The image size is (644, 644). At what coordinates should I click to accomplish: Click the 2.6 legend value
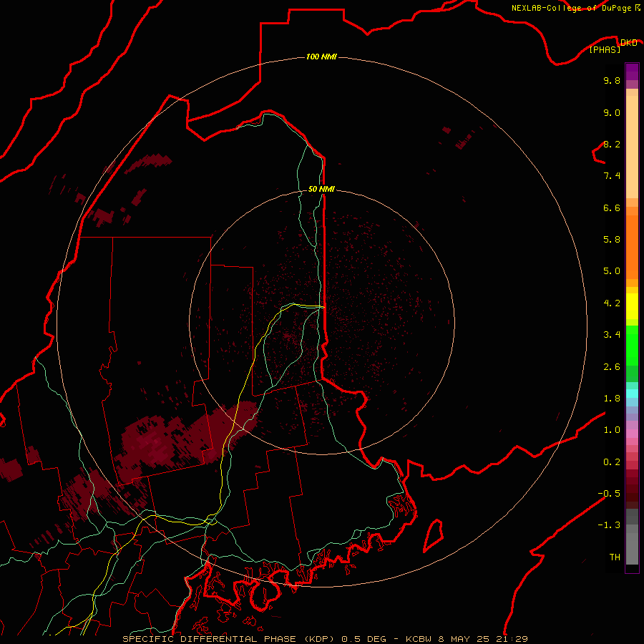[x=612, y=366]
